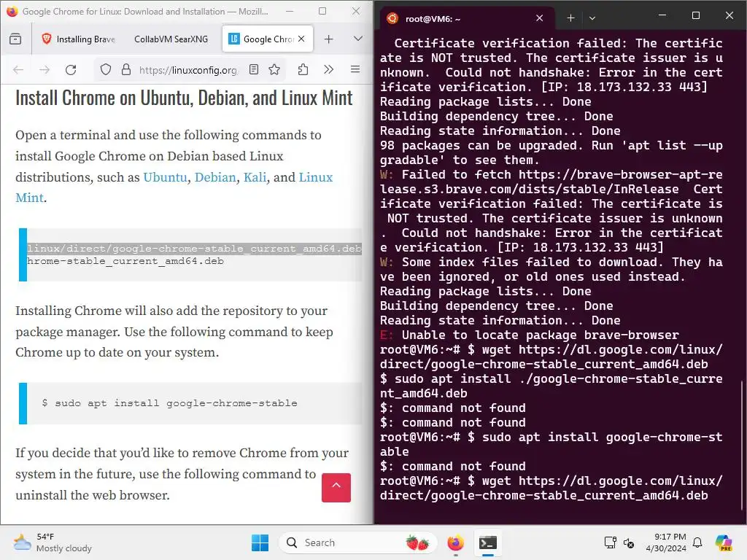
Task: Open the Firefox extensions puzzle icon
Action: click(303, 70)
